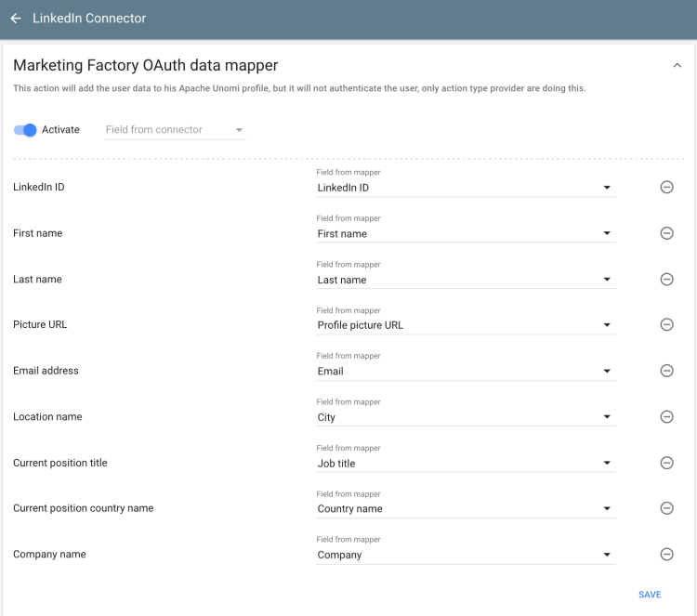Screen dimensions: 697x616
Task: Open the LinkedIn ID mapper field dropdown
Action: pos(465,188)
